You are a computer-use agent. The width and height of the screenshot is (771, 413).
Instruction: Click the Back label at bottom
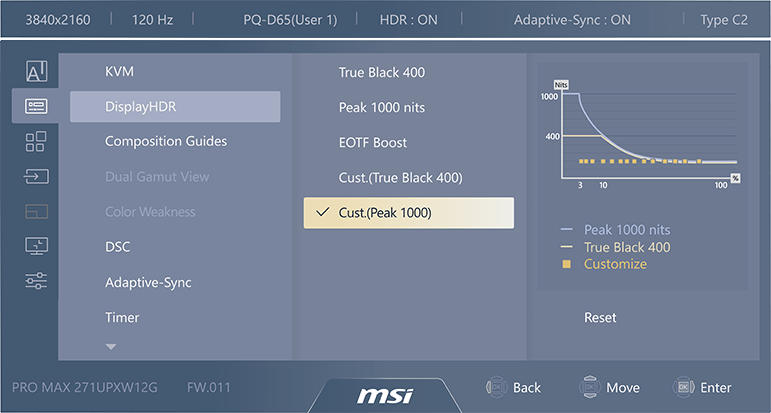527,387
